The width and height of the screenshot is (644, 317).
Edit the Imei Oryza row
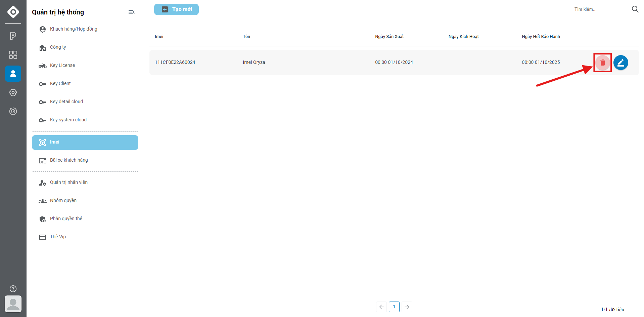tap(621, 63)
